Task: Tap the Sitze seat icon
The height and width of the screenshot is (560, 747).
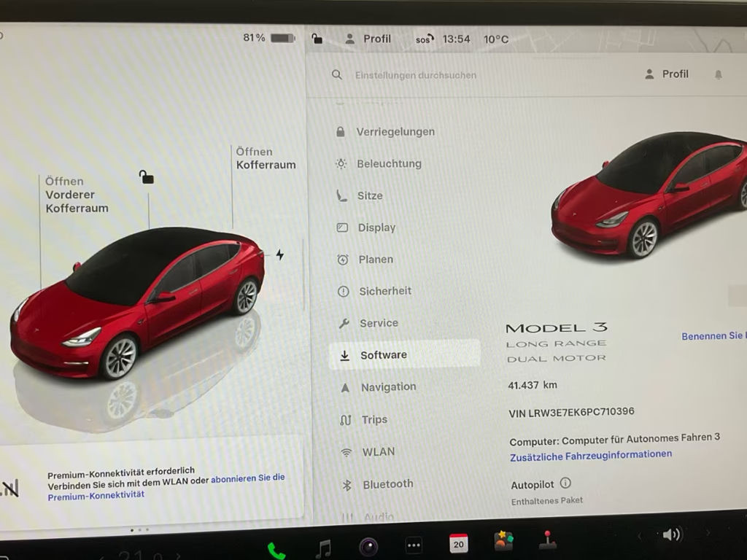Action: tap(341, 195)
